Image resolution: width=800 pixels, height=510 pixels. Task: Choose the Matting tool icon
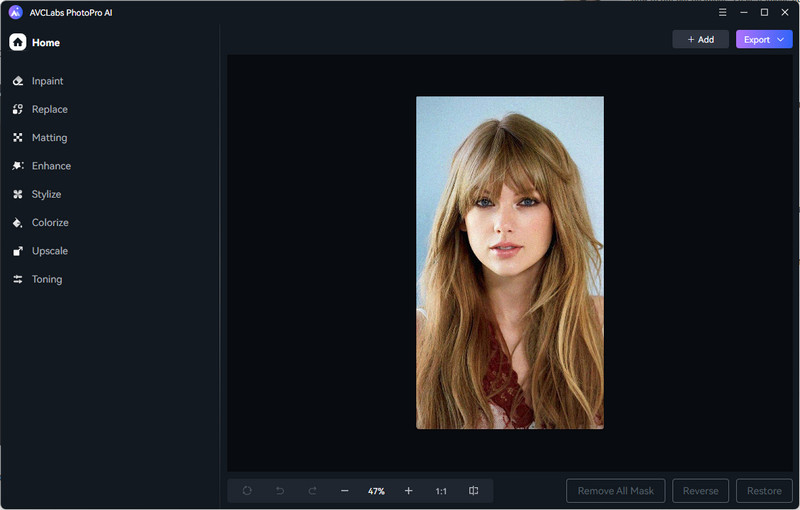pyautogui.click(x=18, y=138)
